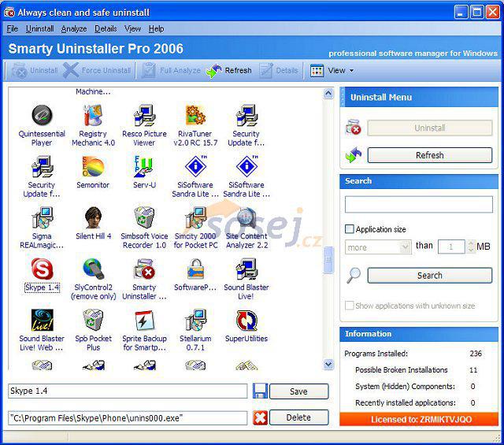
Task: Click the scroll down arrow of program list
Action: coord(328,365)
